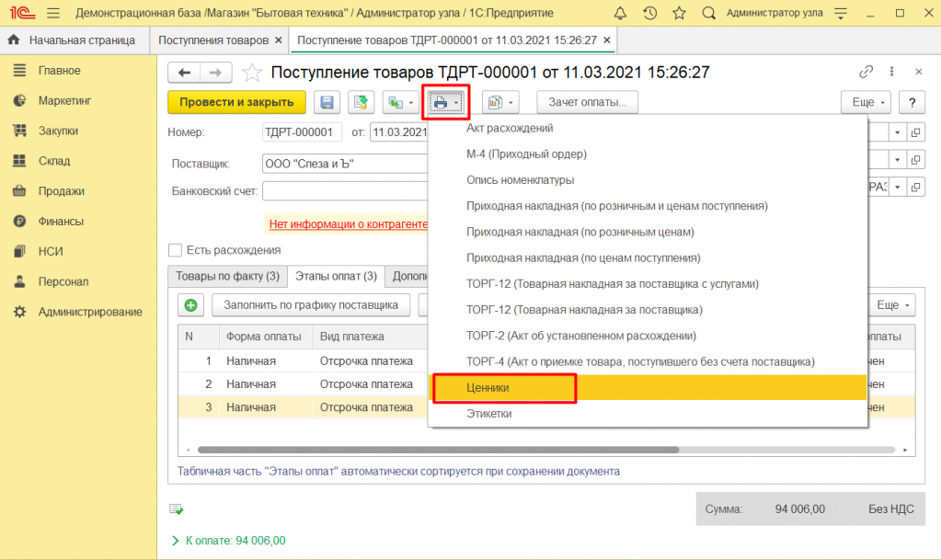Click the notifications bell icon
This screenshot has width=941, height=560.
621,14
